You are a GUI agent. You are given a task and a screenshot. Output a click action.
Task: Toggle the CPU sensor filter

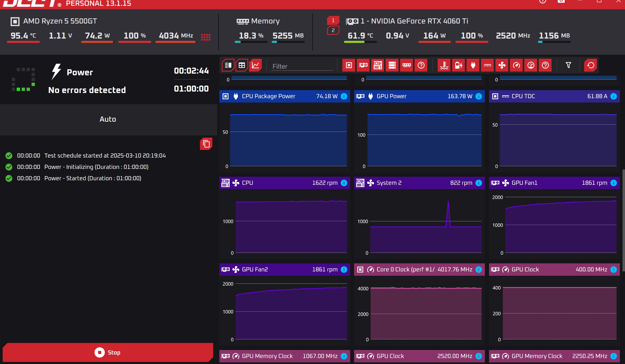click(349, 65)
